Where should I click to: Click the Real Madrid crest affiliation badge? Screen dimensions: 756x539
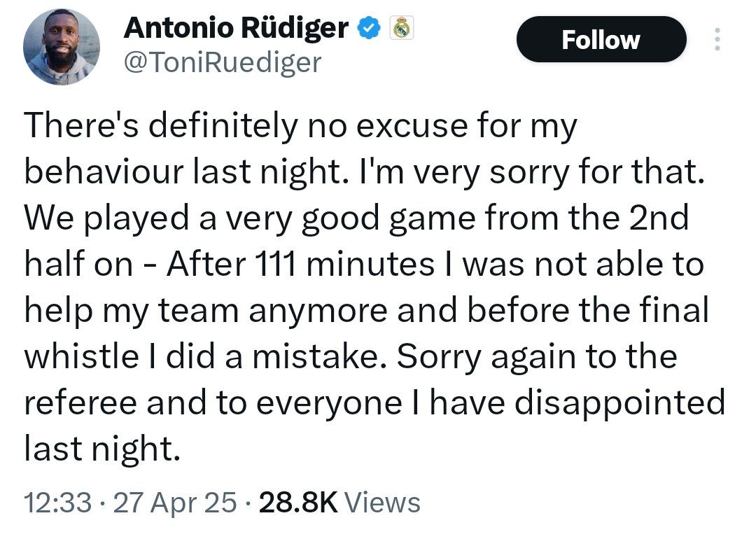point(401,29)
